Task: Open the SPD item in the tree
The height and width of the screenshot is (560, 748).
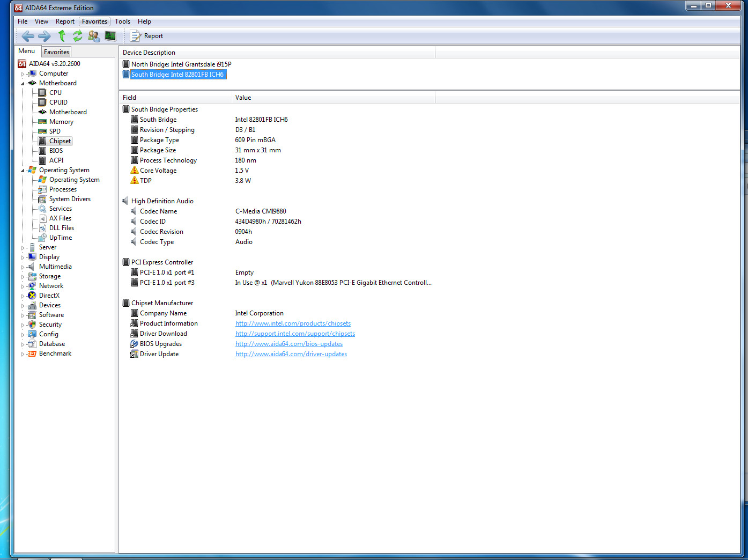Action: point(55,131)
